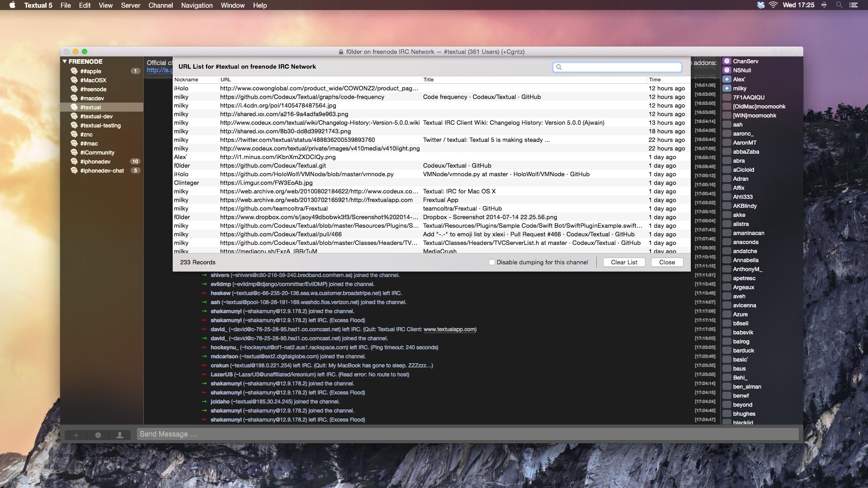Click the #freenode channel bubble icon

tap(74, 89)
